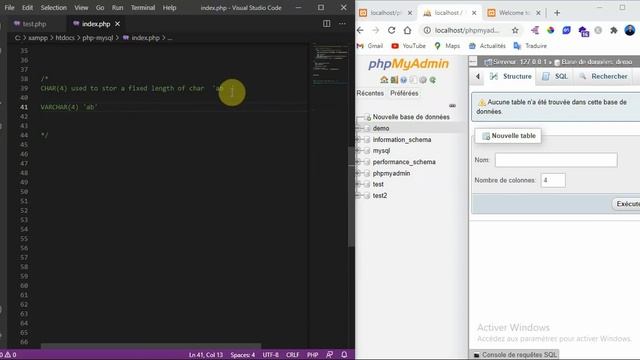
Task: View site information icon in address bar
Action: tap(427, 30)
